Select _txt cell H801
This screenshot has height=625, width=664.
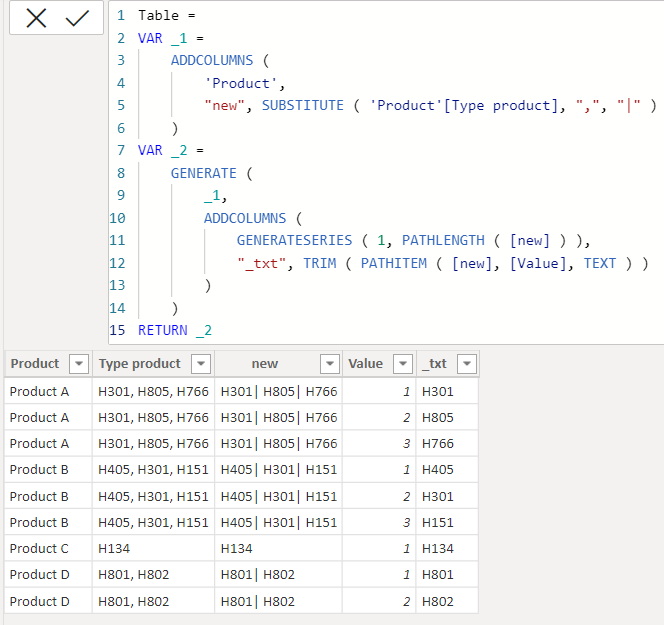coord(447,575)
